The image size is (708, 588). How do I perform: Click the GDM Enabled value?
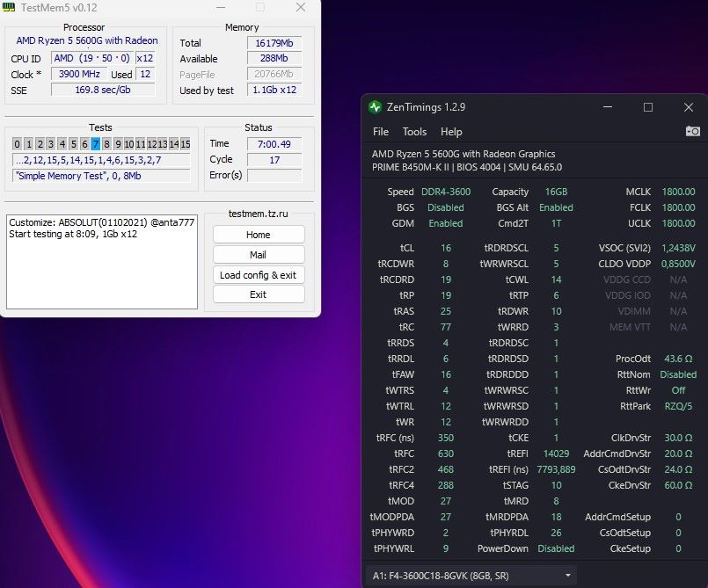[446, 223]
